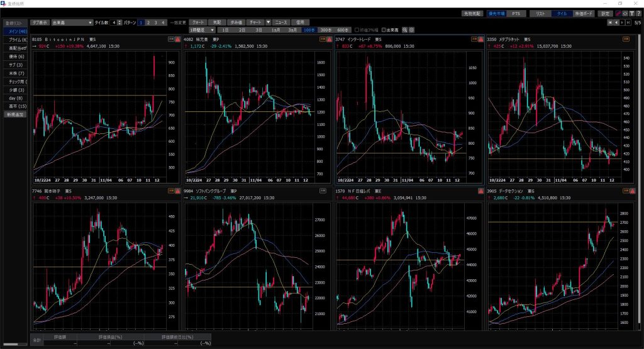
Task: Click the pink pen icon at top right
Action: point(618,13)
